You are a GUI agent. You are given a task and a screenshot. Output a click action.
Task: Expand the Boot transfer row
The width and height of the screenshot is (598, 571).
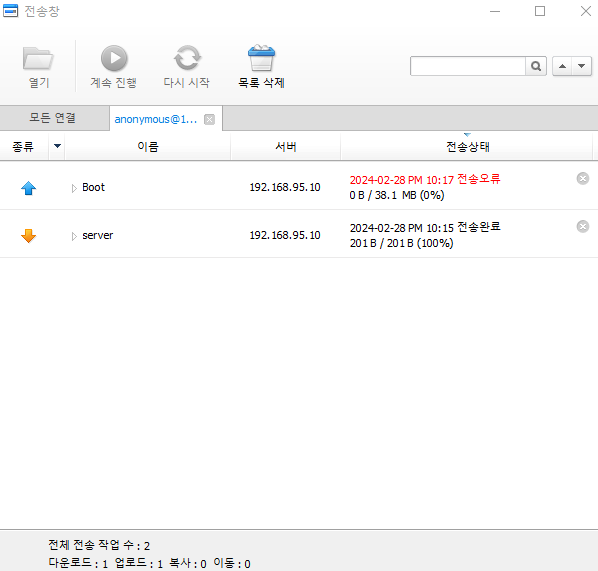pos(74,188)
